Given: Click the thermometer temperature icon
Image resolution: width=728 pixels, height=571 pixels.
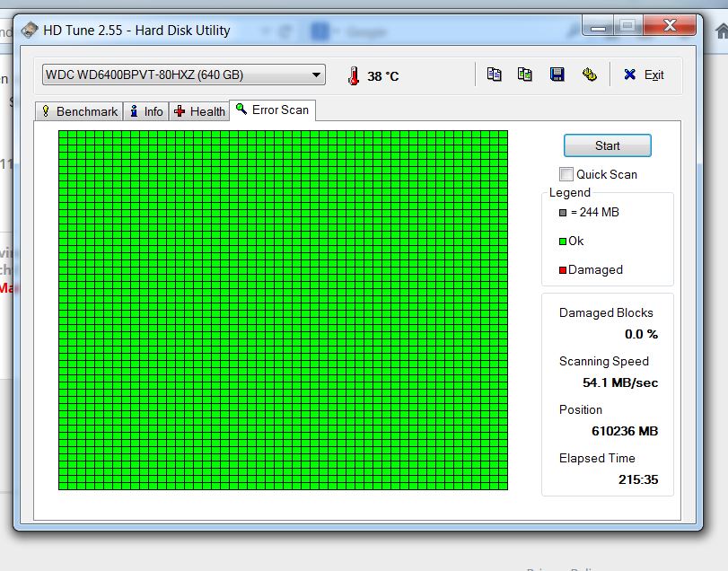Looking at the screenshot, I should tap(354, 75).
